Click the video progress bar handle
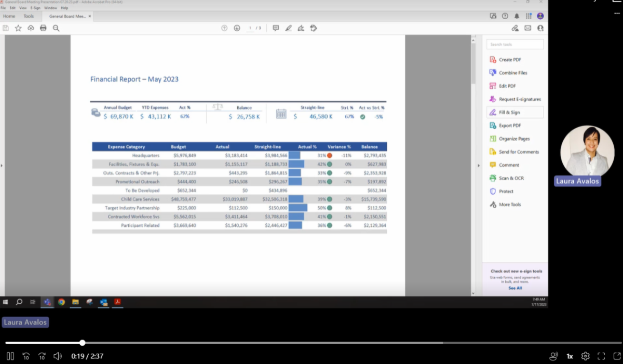The width and height of the screenshot is (623, 364). (x=83, y=343)
